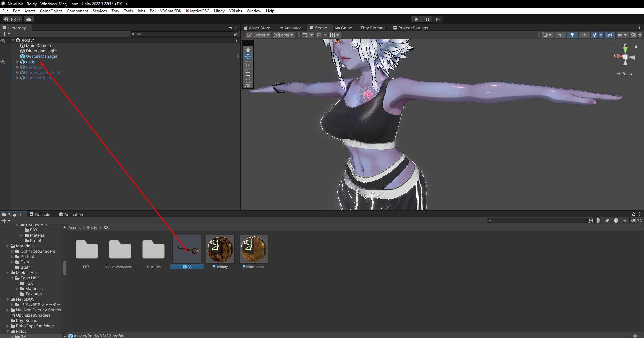Toggle Project panel lock

pos(633,214)
